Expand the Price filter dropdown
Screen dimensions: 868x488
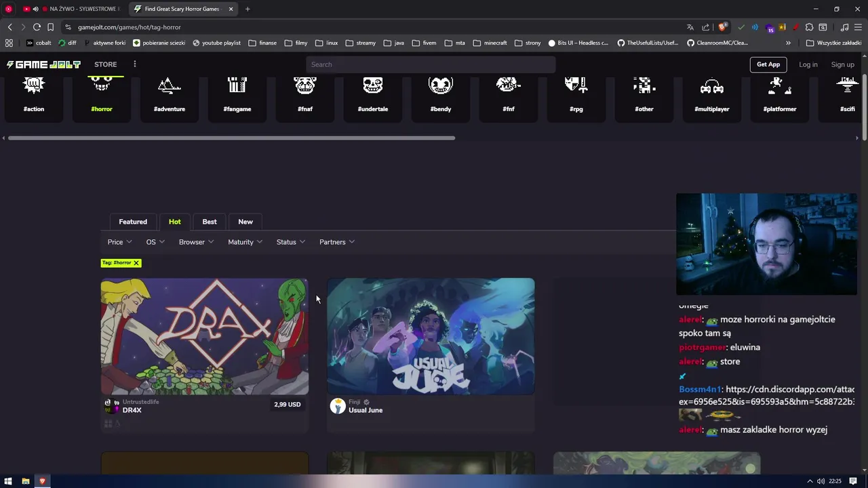[x=120, y=242]
